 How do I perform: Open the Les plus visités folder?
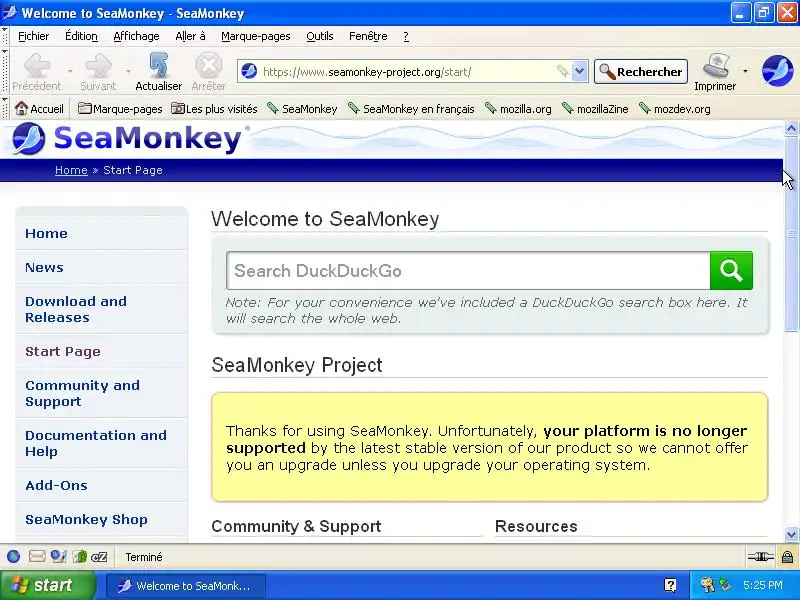[214, 109]
